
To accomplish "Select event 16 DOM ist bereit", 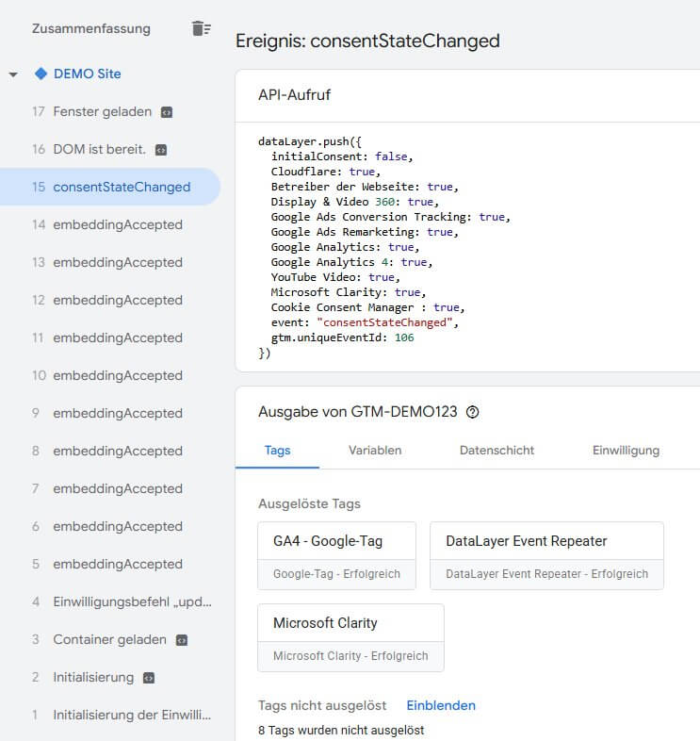I will pos(110,149).
